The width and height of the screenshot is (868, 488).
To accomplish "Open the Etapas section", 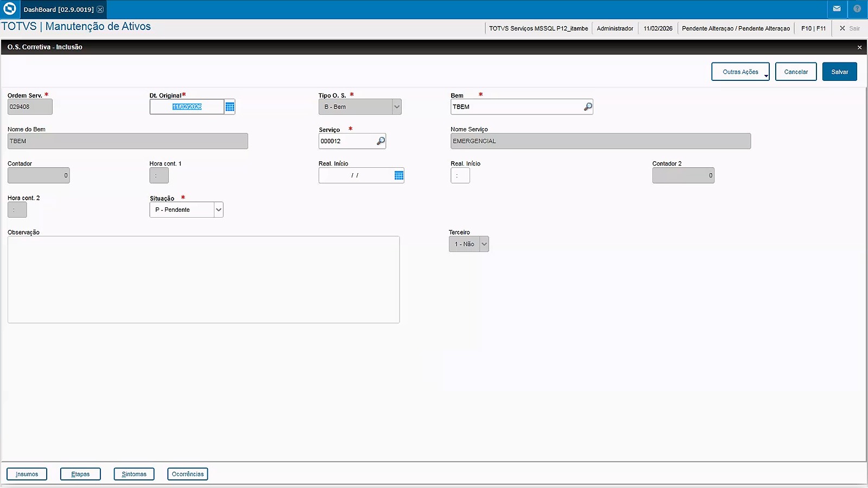I will [80, 474].
